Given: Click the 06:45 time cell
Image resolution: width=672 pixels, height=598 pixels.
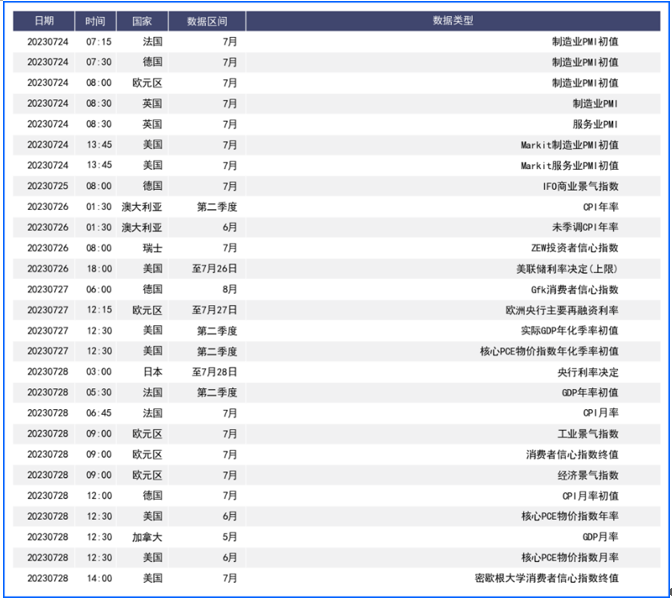Looking at the screenshot, I should coord(99,413).
